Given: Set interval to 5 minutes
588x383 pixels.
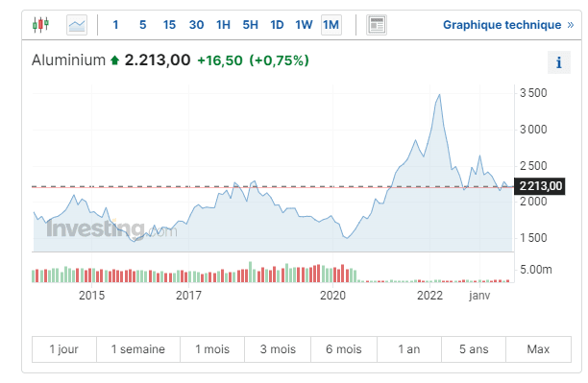Looking at the screenshot, I should pyautogui.click(x=142, y=25).
